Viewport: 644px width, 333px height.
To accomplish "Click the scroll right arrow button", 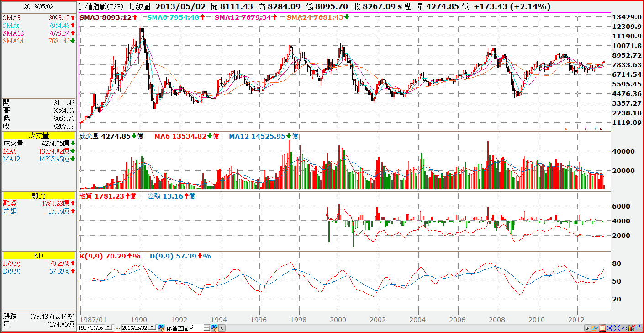I will click(x=588, y=328).
